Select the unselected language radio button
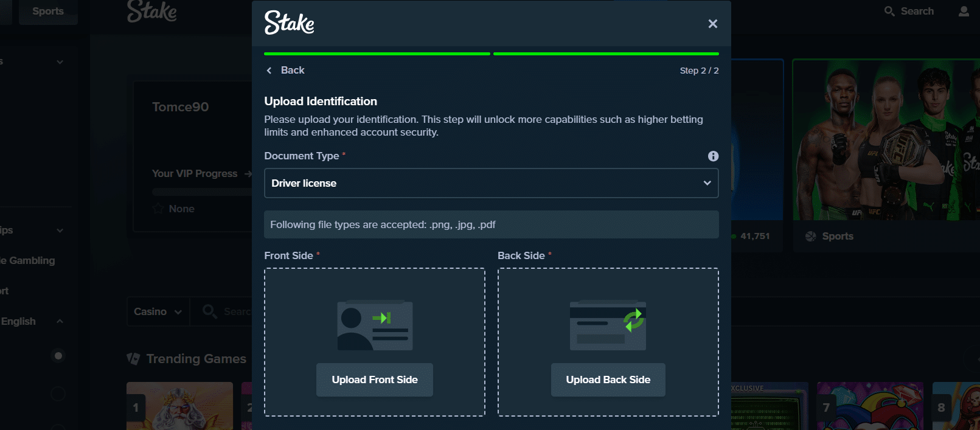This screenshot has height=430, width=980. (58, 394)
